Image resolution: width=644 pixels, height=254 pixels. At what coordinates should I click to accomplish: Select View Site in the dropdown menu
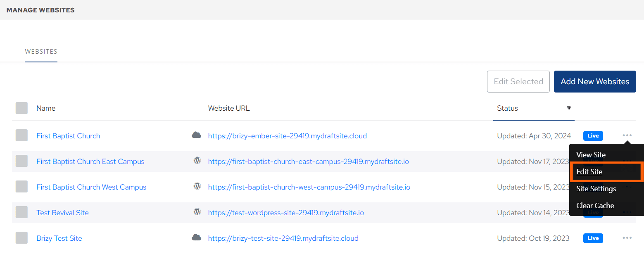[x=591, y=155]
